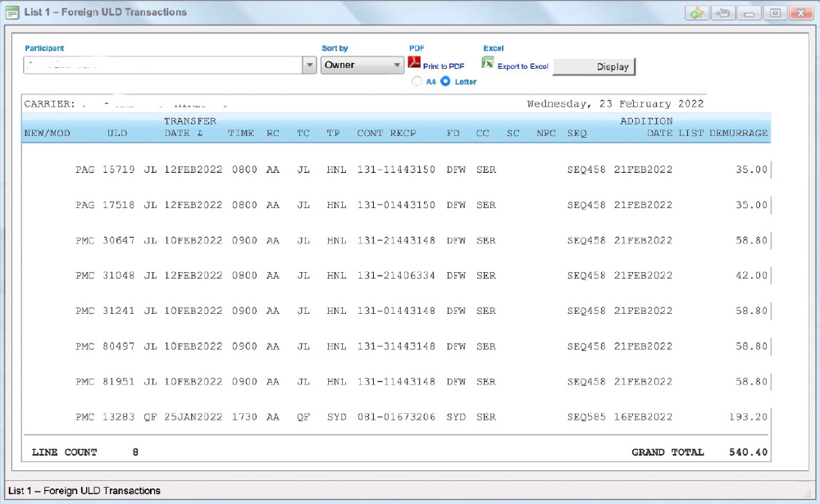Click the report date Wednesday, 23 February 2022
This screenshot has width=820, height=504.
tap(616, 103)
